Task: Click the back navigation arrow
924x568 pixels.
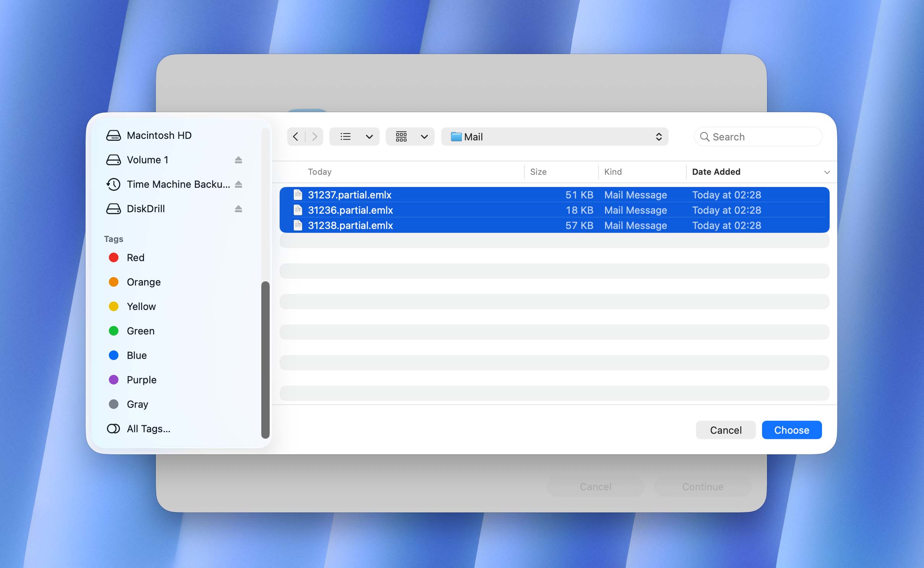Action: [x=295, y=136]
